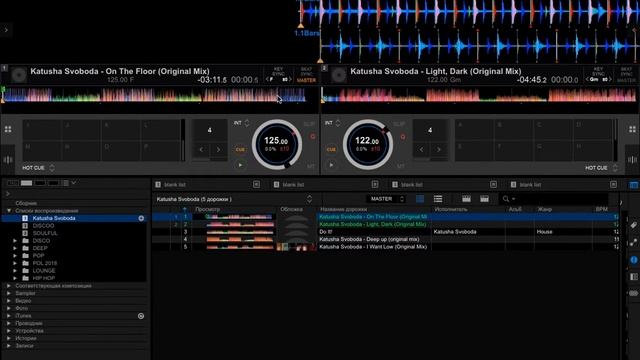
Task: Open the pad grid view on deck 1
Action: tap(8, 129)
